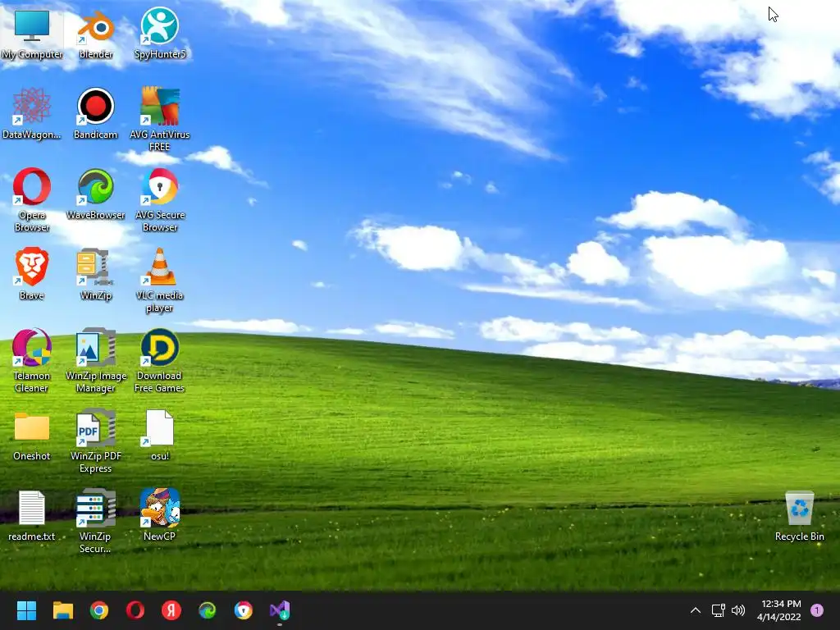Select the My Computer desktop icon
The image size is (840, 630).
pyautogui.click(x=32, y=34)
